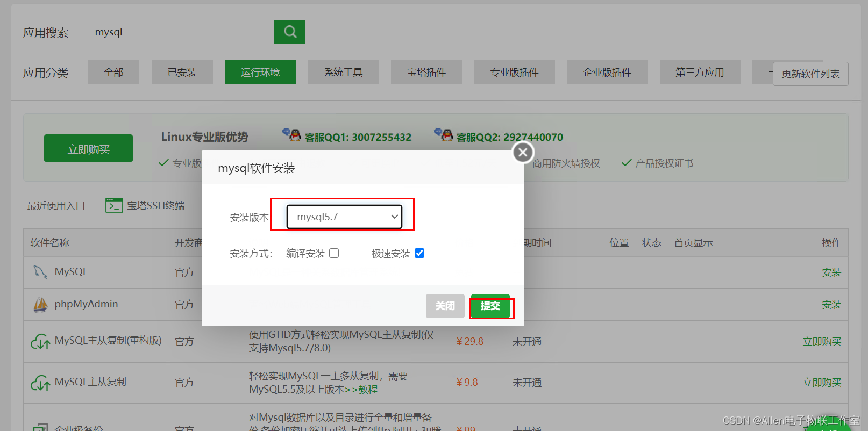Viewport: 868px width, 431px height.
Task: Click the 客服QQ1 penguin icon
Action: click(292, 135)
